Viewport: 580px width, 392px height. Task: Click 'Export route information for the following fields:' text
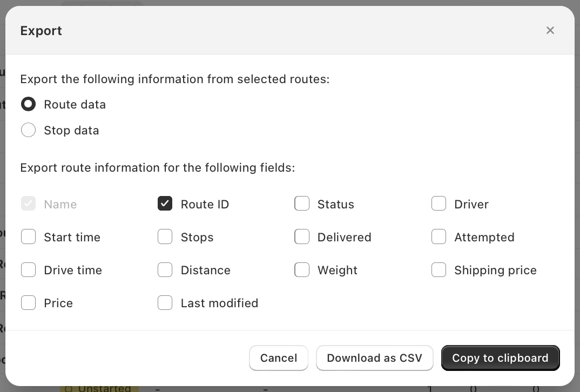(158, 167)
